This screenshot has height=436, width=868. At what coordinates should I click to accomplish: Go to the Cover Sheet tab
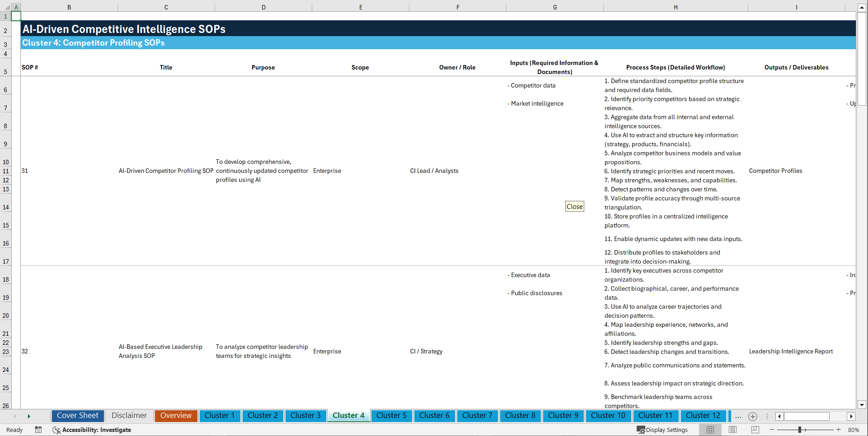(78, 416)
